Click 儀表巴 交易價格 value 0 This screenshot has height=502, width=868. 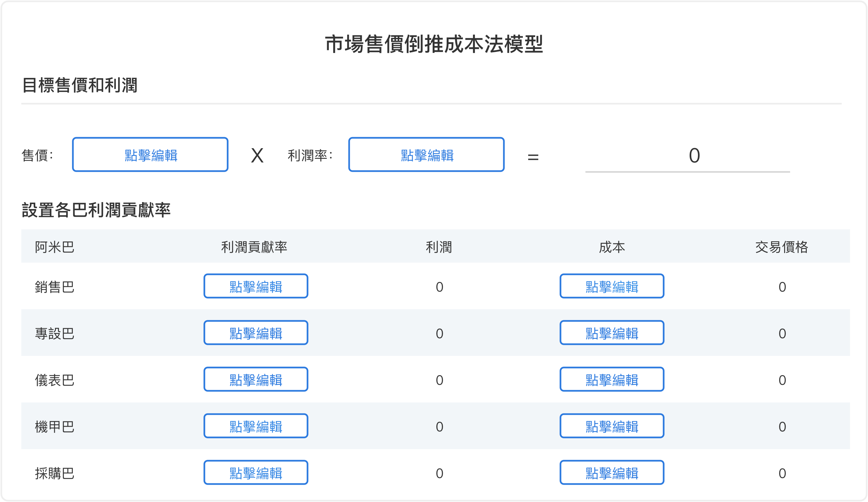(782, 380)
